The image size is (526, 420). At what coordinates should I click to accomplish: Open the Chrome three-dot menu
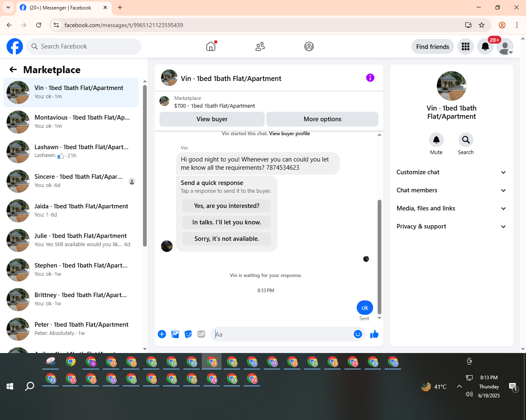517,25
